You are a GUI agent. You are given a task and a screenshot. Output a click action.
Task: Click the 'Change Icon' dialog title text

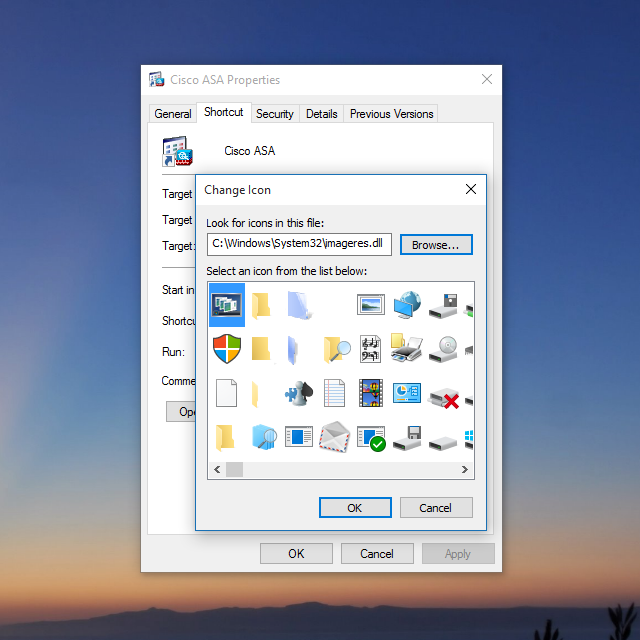(x=238, y=190)
